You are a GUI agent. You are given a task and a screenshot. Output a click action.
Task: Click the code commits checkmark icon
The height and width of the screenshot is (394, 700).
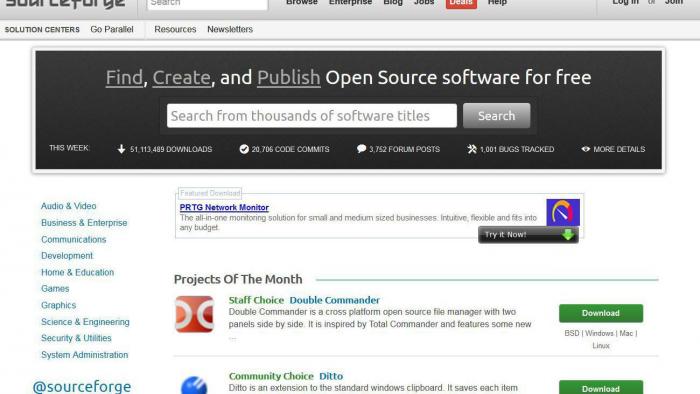point(244,149)
